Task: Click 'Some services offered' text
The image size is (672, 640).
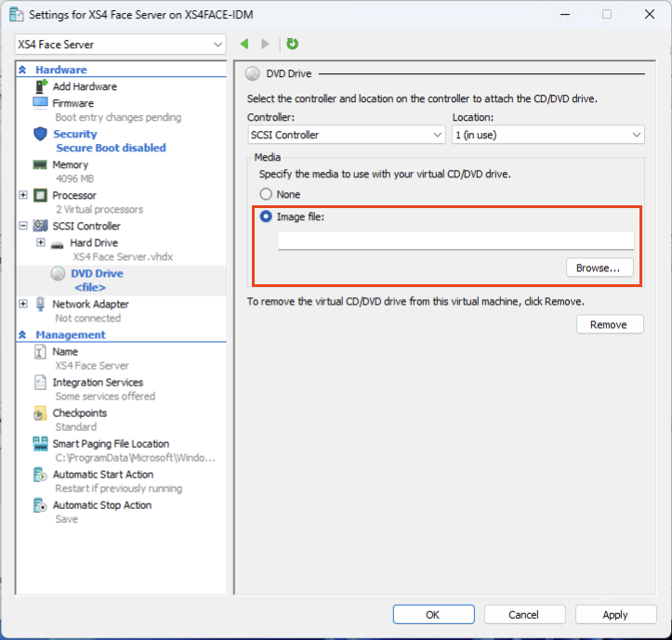Action: [x=105, y=397]
